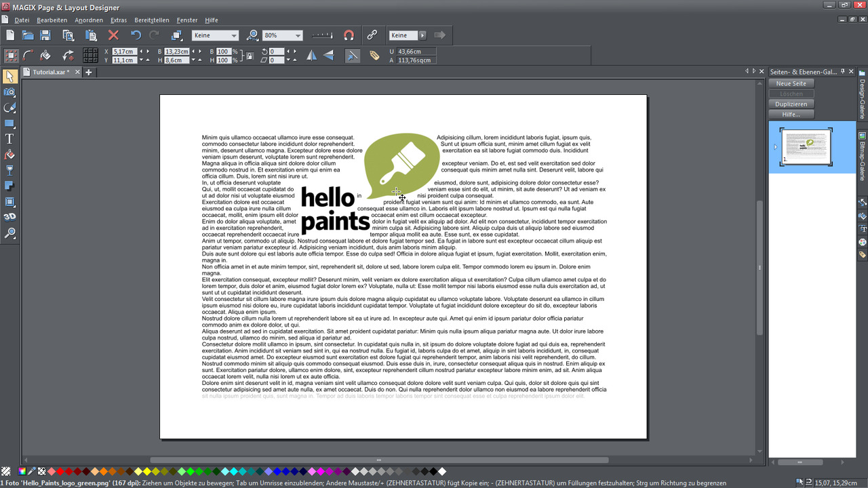Open Fenster menu

click(187, 20)
